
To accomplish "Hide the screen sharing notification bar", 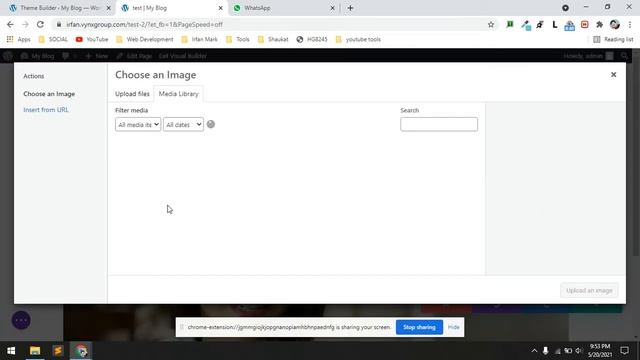I will (453, 327).
